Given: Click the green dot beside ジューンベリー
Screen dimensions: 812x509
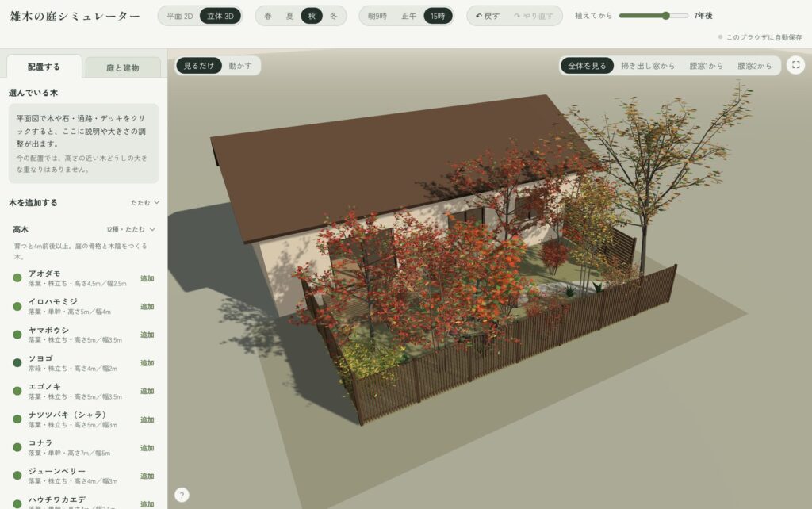Looking at the screenshot, I should coord(17,476).
